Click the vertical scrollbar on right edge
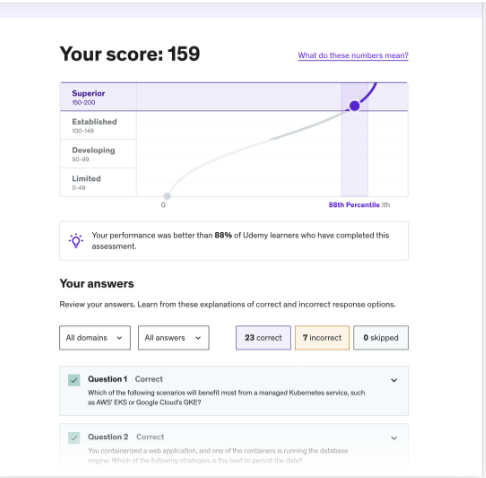 pyautogui.click(x=484, y=239)
